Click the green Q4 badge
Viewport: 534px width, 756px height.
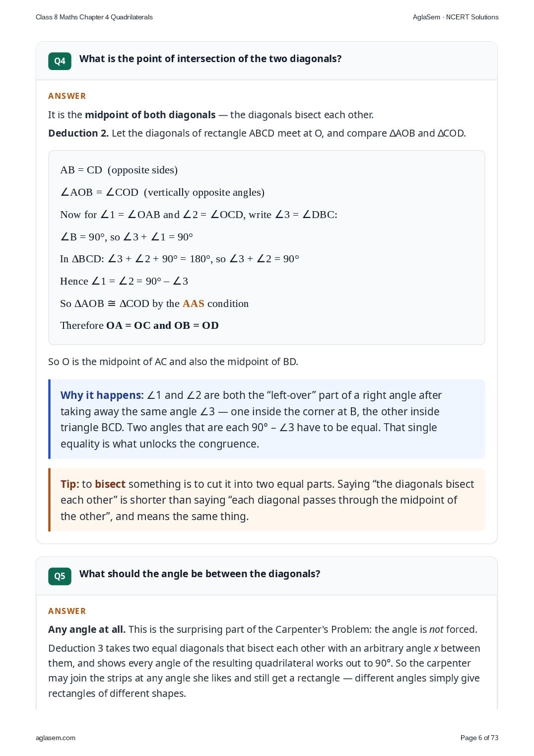coord(60,61)
